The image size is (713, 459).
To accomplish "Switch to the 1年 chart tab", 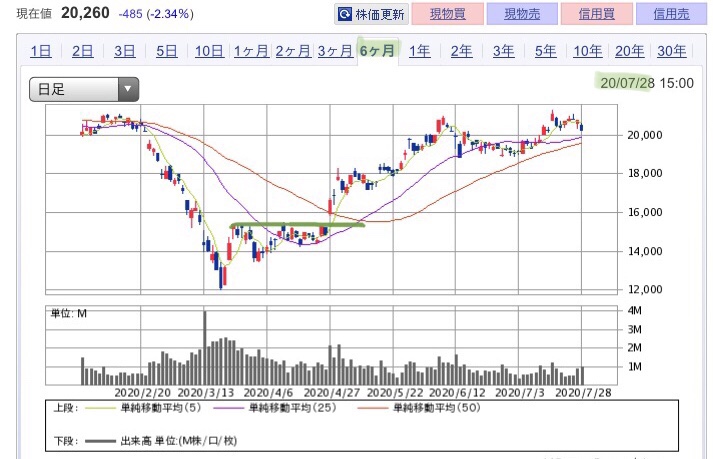I will pos(419,51).
